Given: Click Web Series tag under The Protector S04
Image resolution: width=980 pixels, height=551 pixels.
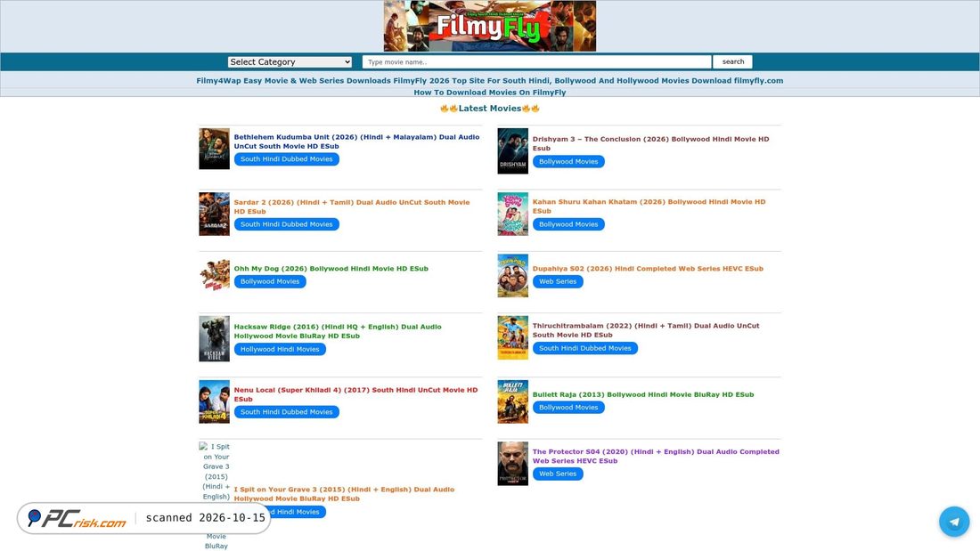Looking at the screenshot, I should [558, 474].
